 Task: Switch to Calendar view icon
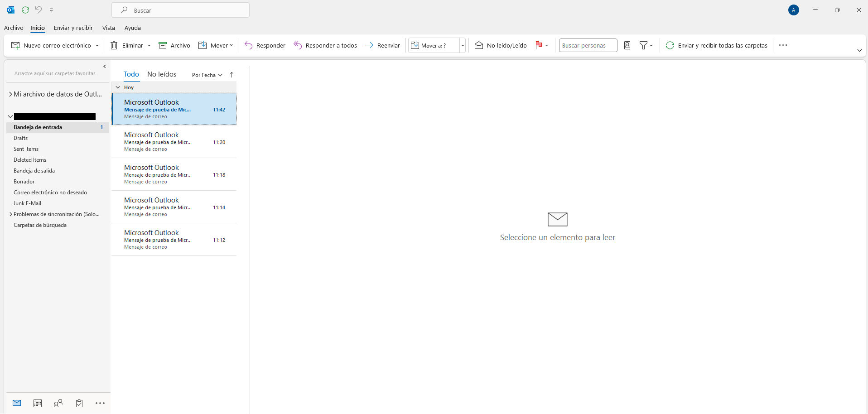(38, 403)
